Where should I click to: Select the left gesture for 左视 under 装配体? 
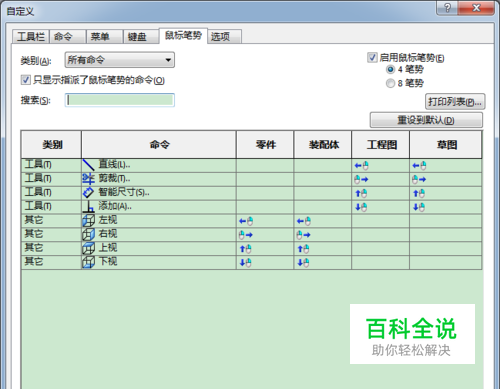click(x=304, y=221)
